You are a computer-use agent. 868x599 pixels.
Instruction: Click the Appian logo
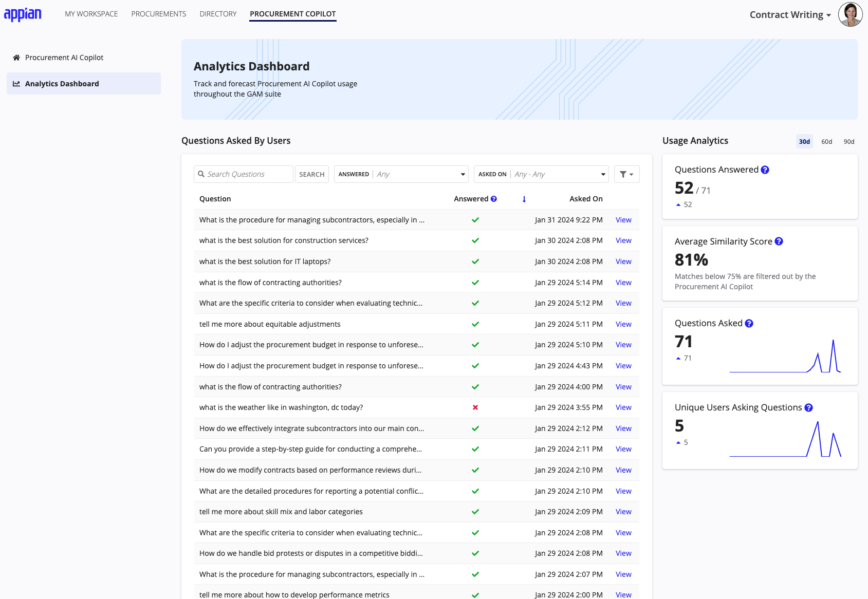[23, 14]
